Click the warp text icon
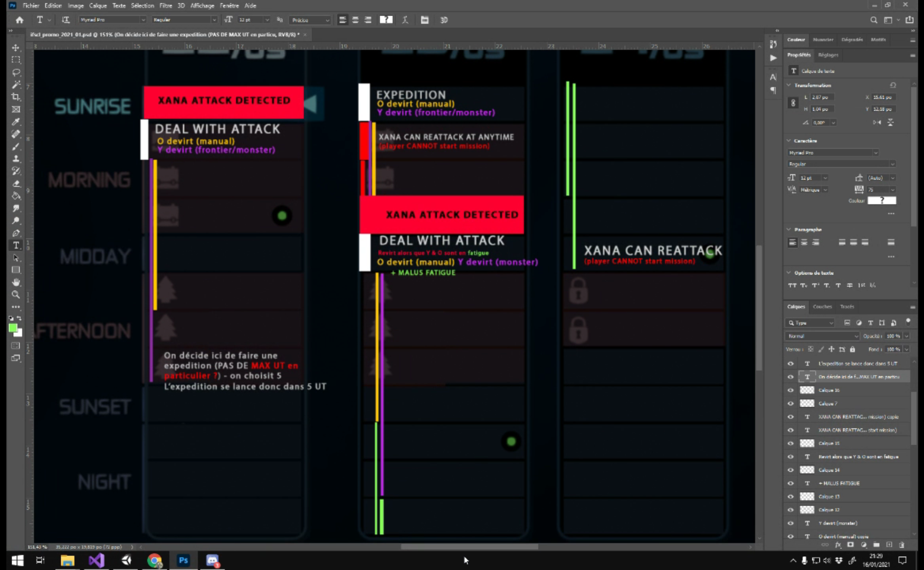924x570 pixels. coord(405,20)
